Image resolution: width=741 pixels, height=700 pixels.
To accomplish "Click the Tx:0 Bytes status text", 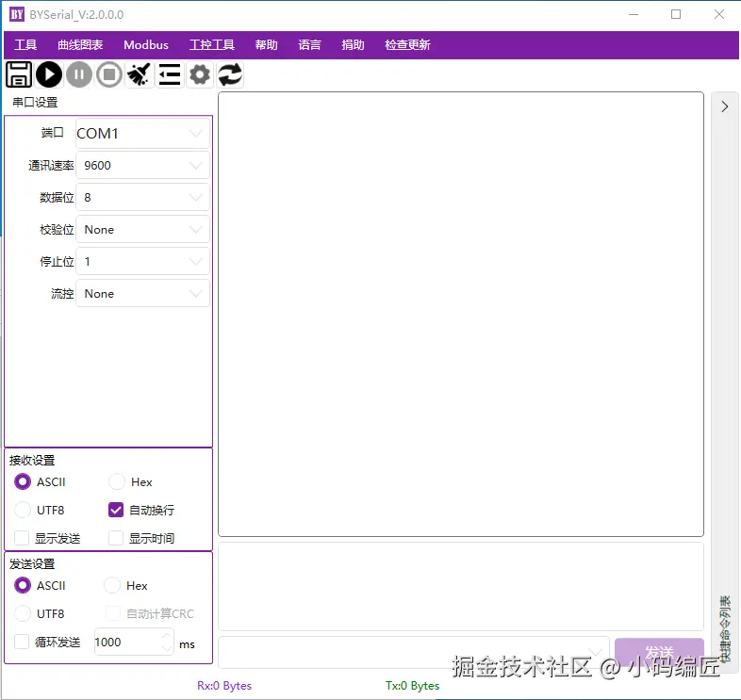I will pos(413,685).
